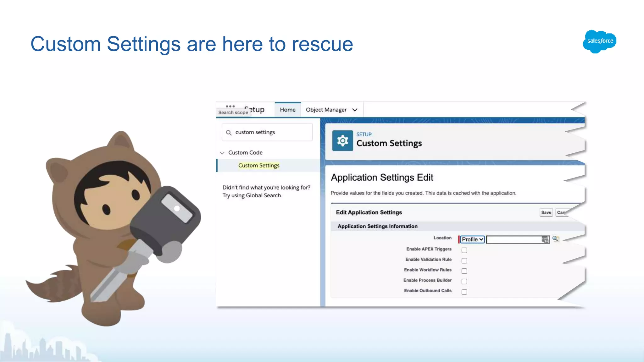Select Enable Outbound Calls checkbox

point(464,292)
